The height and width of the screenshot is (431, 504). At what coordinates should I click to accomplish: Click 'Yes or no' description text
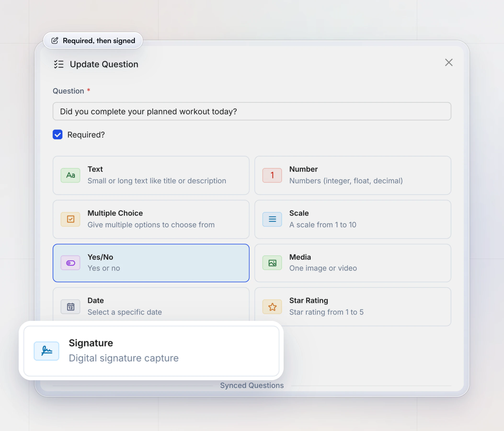click(104, 268)
